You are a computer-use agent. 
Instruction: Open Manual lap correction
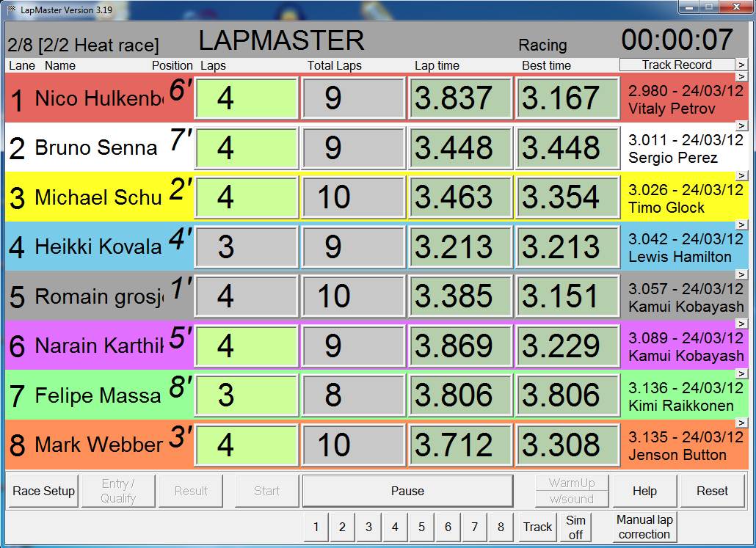click(644, 527)
